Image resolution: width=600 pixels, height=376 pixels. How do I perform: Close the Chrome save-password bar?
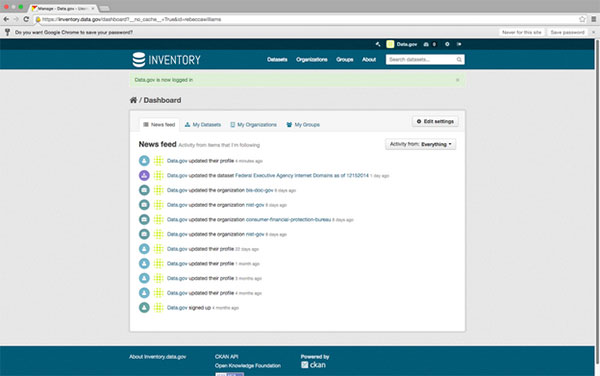tap(593, 33)
